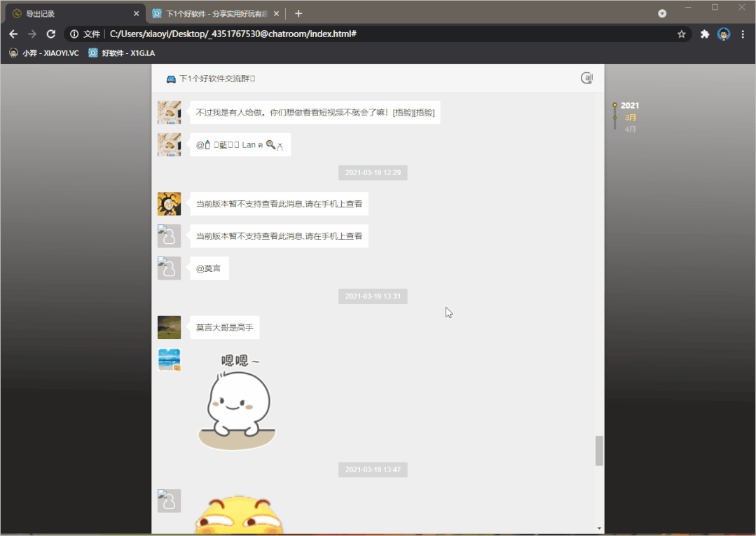Switch to the 下1个好软件 tab
Viewport: 756px width, 536px height.
point(216,13)
